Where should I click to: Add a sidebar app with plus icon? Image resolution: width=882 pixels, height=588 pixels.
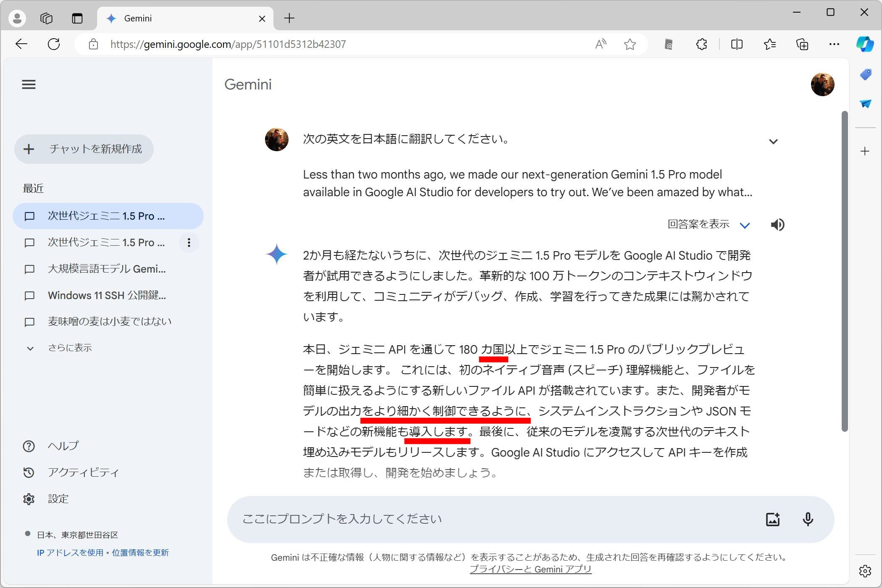tap(865, 151)
